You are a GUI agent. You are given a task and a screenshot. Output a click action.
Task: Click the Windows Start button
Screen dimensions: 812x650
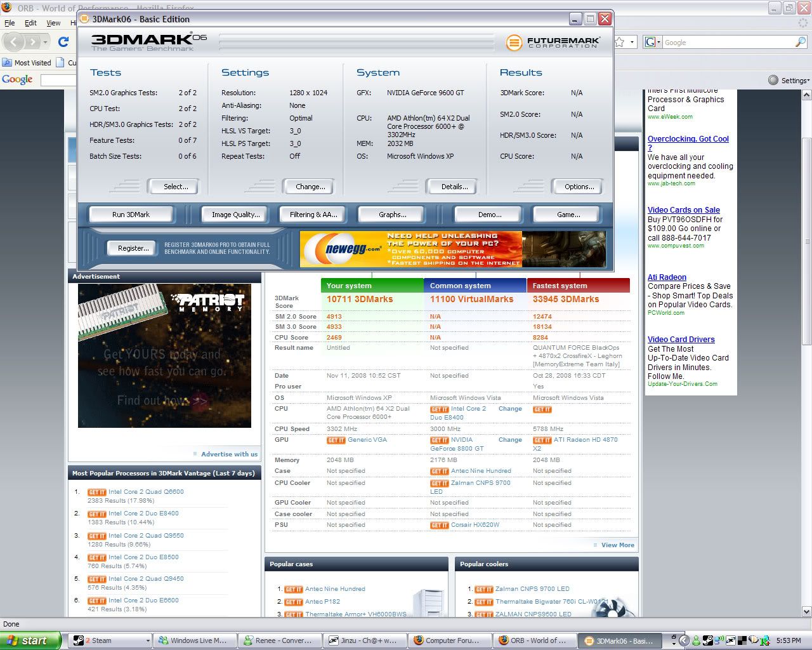point(30,640)
